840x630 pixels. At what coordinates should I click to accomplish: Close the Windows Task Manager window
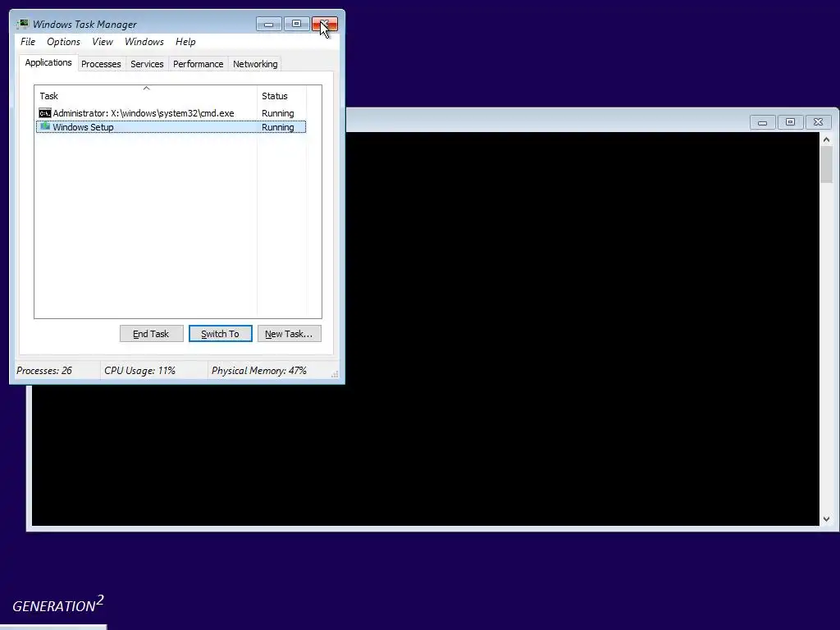pos(325,24)
